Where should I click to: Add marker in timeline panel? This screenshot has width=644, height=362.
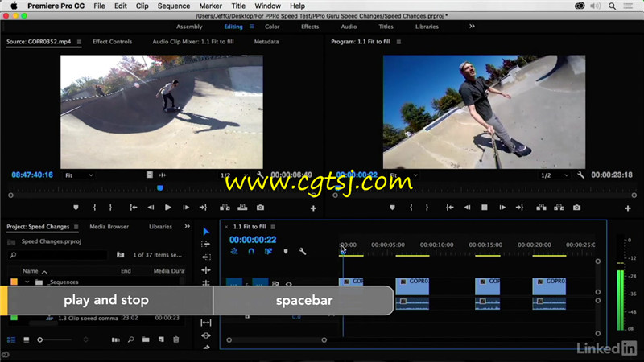click(286, 251)
